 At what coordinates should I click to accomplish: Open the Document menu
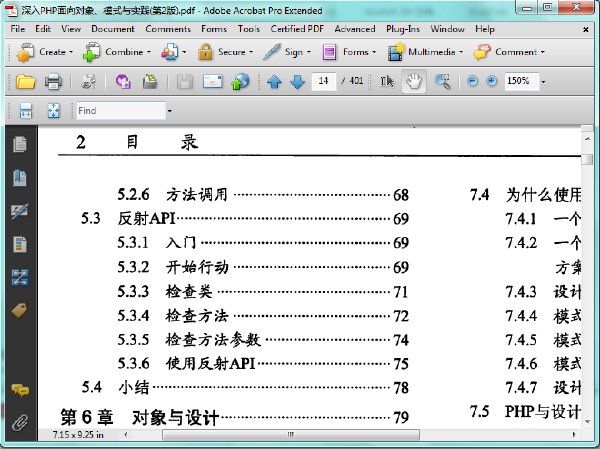113,29
